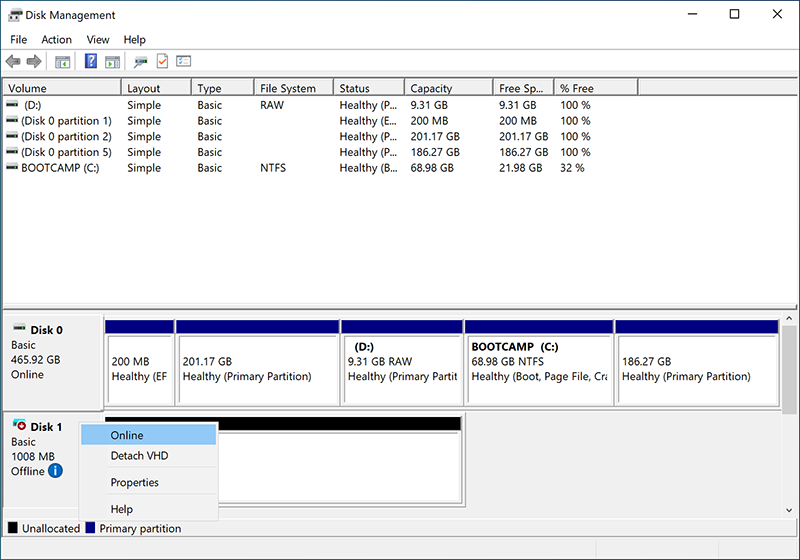
Task: Open the File menu
Action: coord(18,40)
